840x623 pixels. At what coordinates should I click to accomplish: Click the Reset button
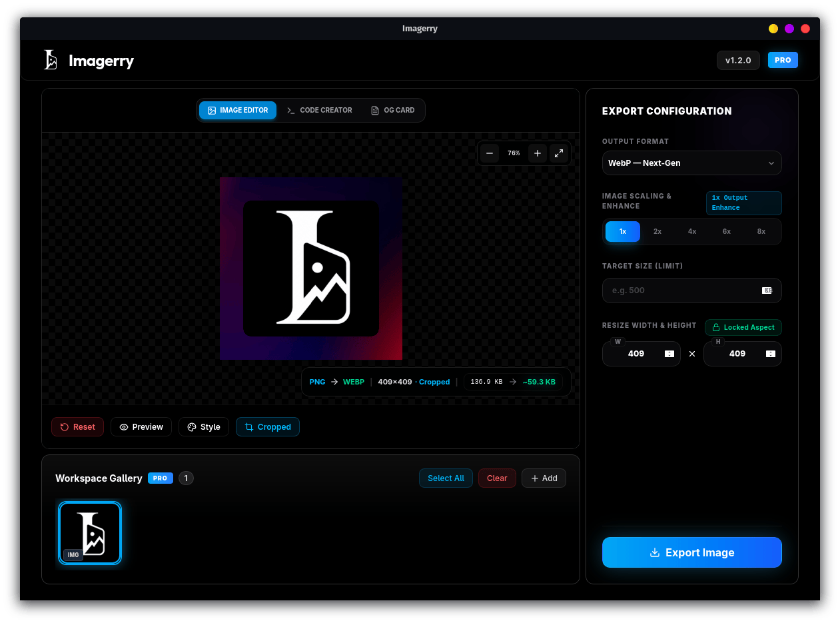77,427
